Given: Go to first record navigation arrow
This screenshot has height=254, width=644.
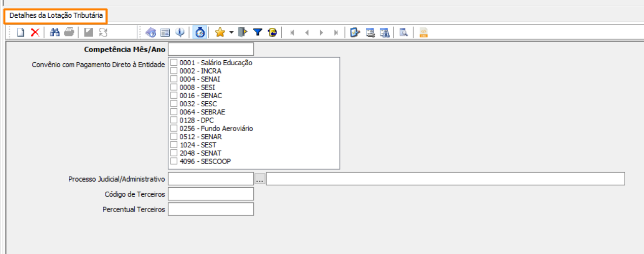Looking at the screenshot, I should [292, 32].
